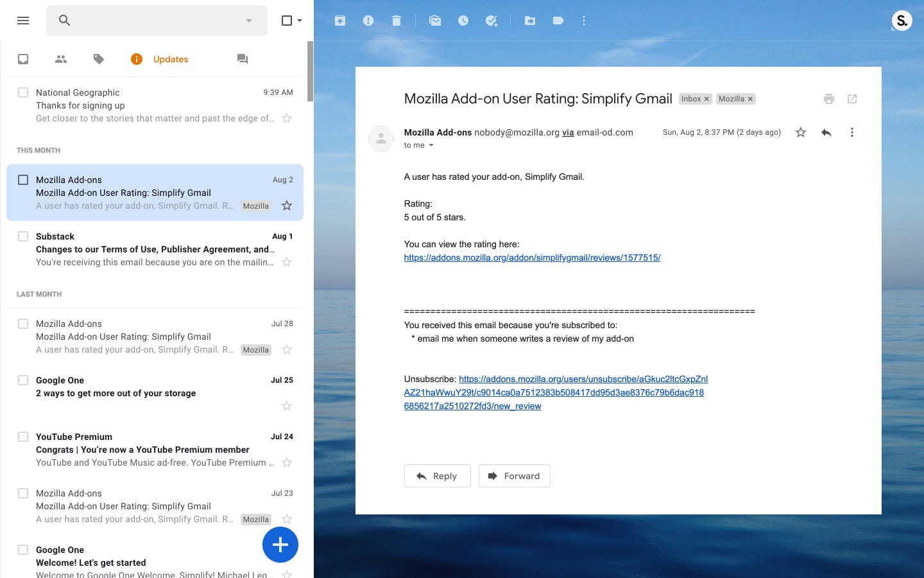Archive the open email

click(x=340, y=21)
